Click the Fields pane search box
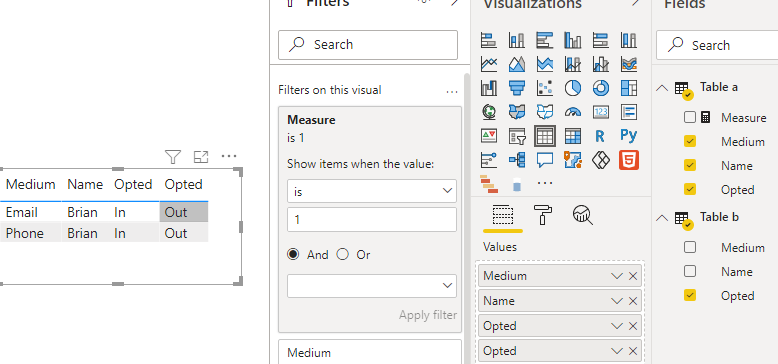 717,45
